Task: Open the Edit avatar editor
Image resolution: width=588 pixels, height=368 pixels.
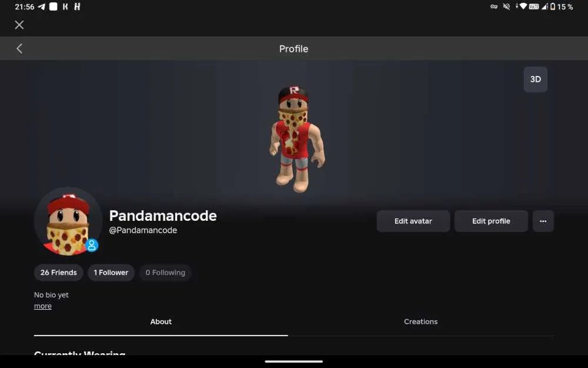Action: click(413, 221)
